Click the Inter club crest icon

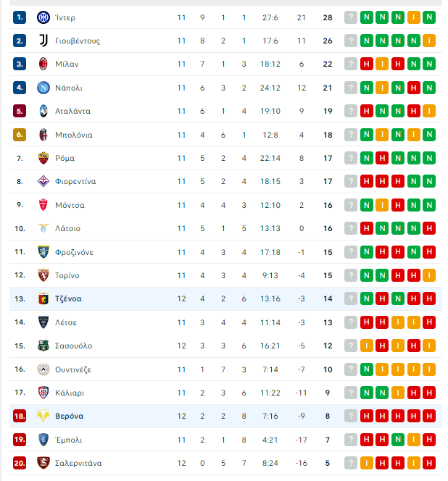click(43, 17)
